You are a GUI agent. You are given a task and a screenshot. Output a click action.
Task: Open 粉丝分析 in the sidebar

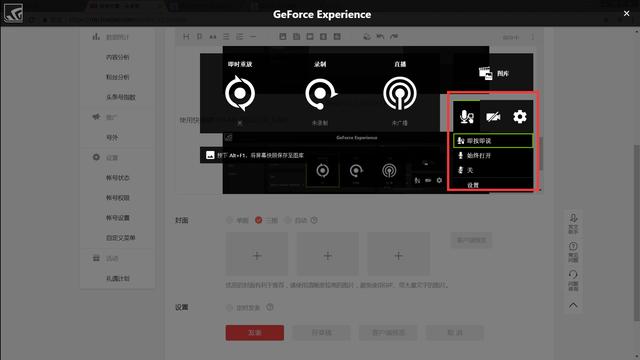[118, 77]
